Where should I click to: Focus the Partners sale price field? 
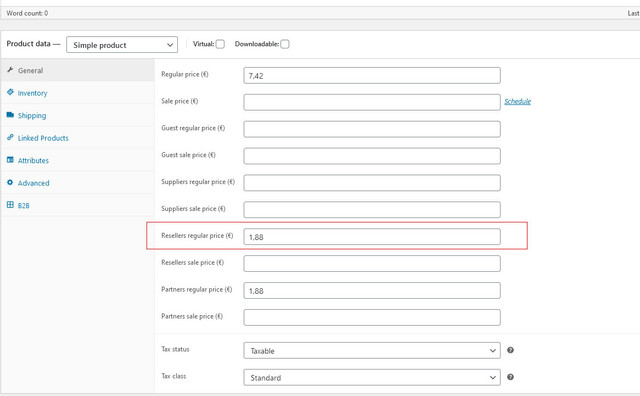(372, 318)
